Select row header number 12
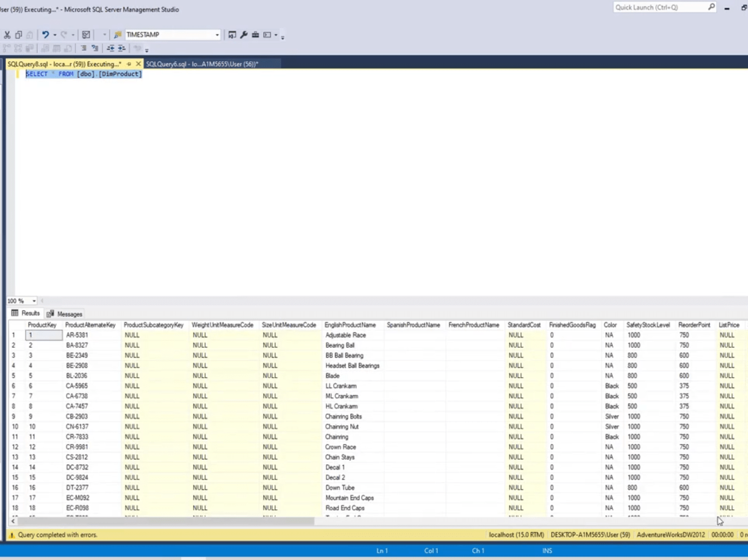 (16, 447)
